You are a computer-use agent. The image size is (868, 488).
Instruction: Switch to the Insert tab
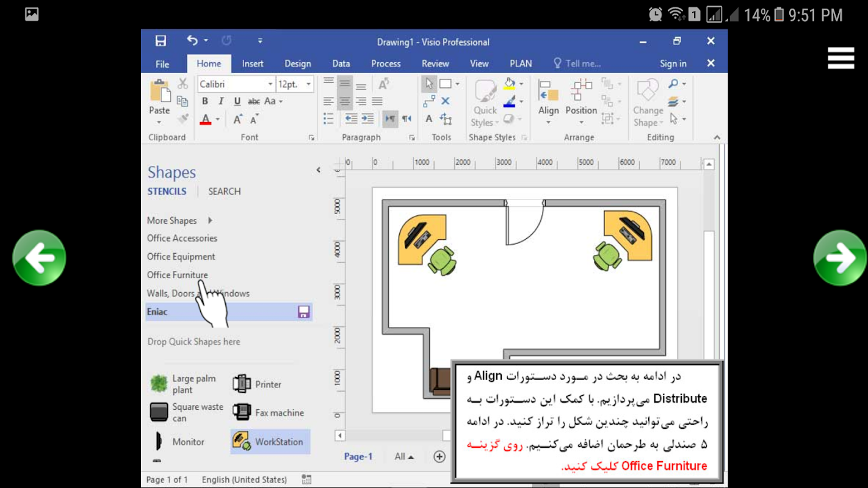click(253, 63)
